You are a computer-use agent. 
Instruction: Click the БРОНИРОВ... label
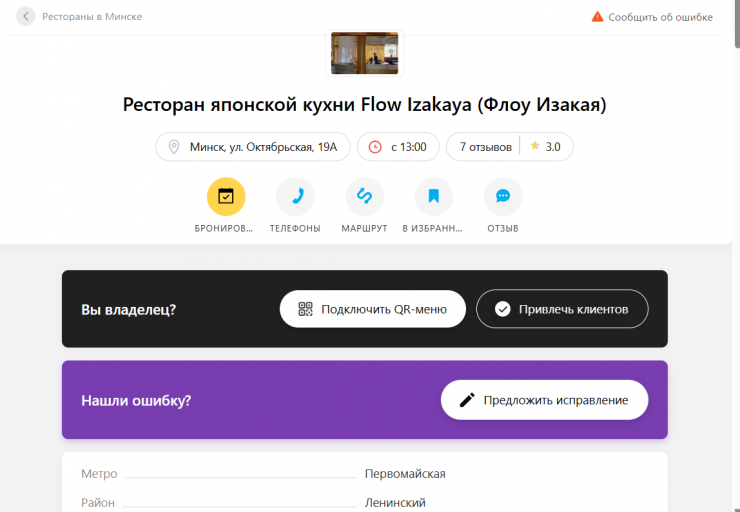224,228
